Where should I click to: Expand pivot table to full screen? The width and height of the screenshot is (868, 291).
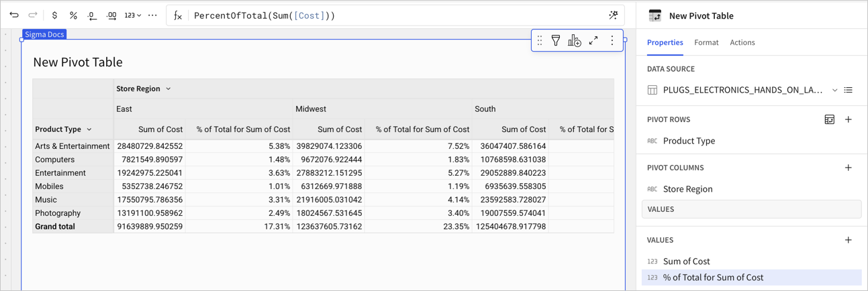pos(593,41)
